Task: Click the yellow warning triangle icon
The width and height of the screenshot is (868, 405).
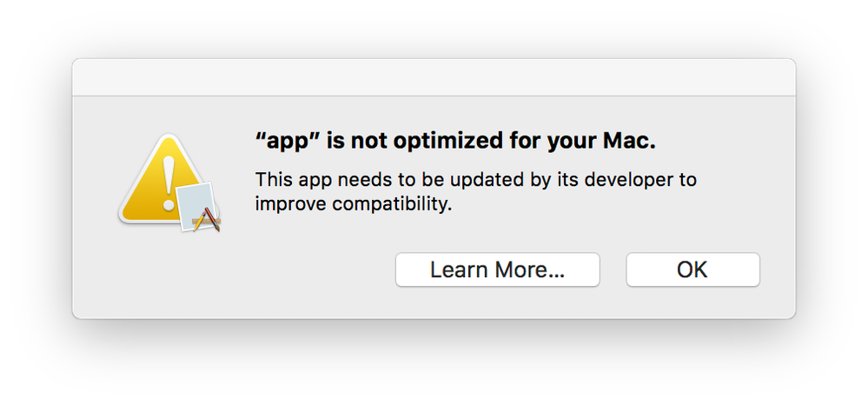Action: point(161,178)
